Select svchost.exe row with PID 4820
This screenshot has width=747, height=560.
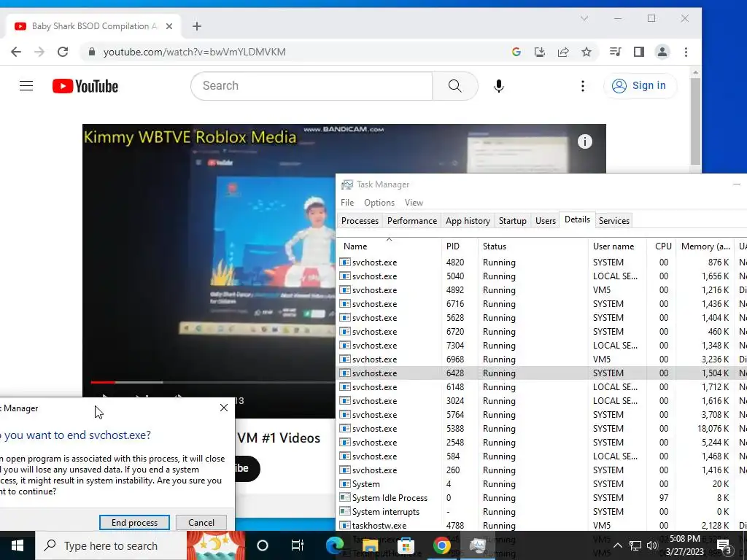(542, 262)
